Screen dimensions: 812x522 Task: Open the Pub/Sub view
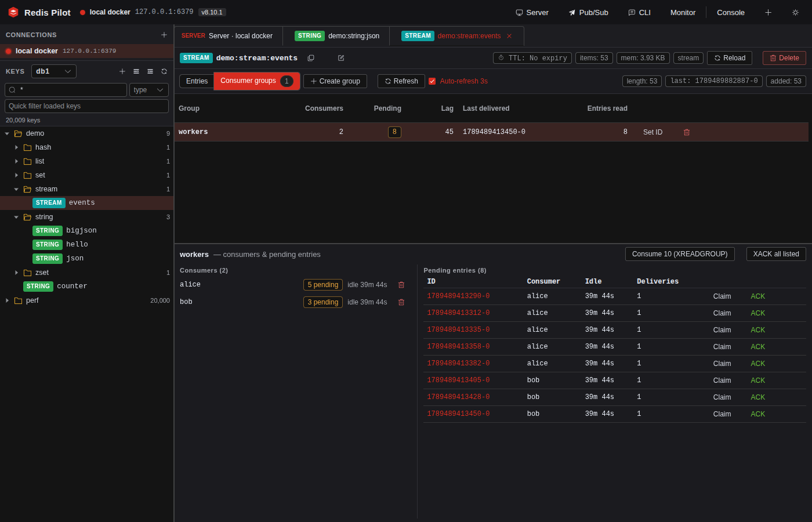point(588,12)
